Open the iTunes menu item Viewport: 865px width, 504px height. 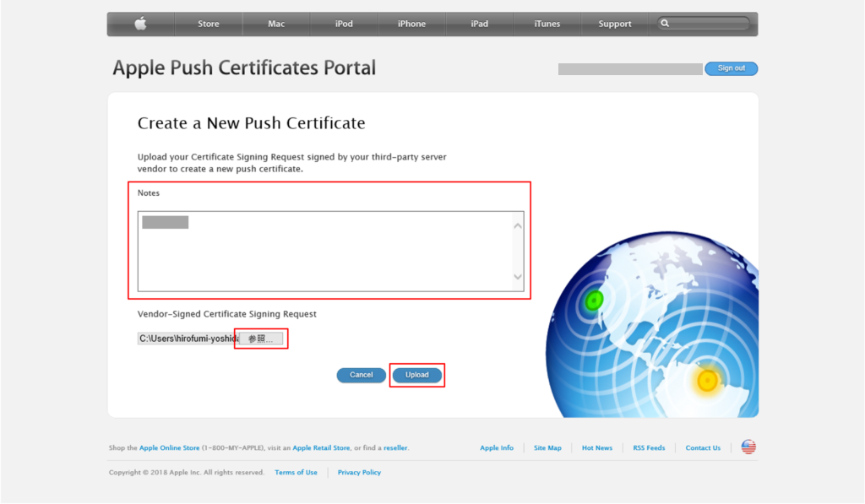(547, 24)
